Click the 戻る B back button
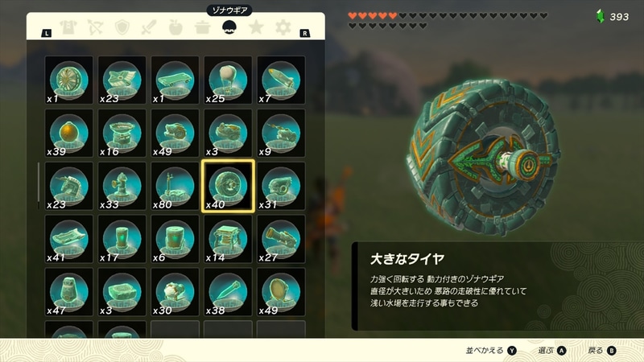This screenshot has width=644, height=362. [x=602, y=351]
